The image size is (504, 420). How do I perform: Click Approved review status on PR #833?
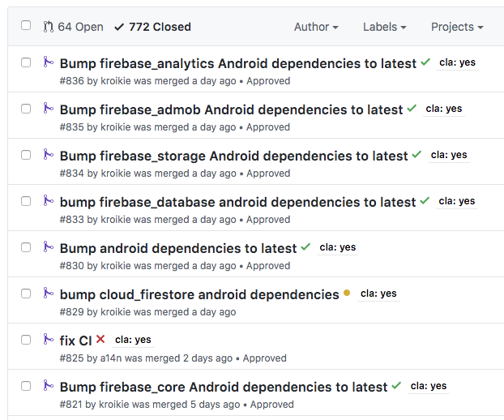pyautogui.click(x=268, y=220)
